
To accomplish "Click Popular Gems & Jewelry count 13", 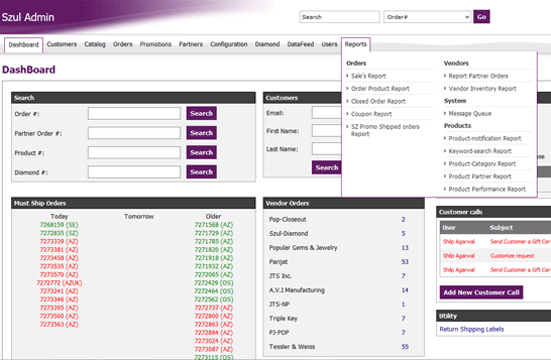I will point(405,248).
